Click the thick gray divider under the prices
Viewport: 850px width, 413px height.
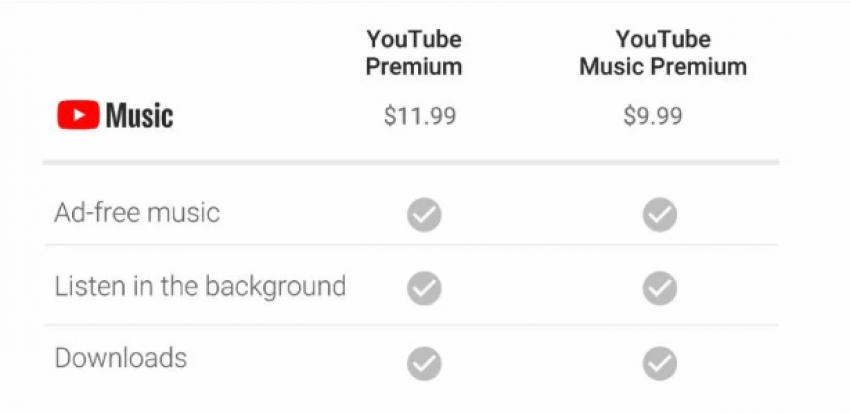(x=411, y=162)
